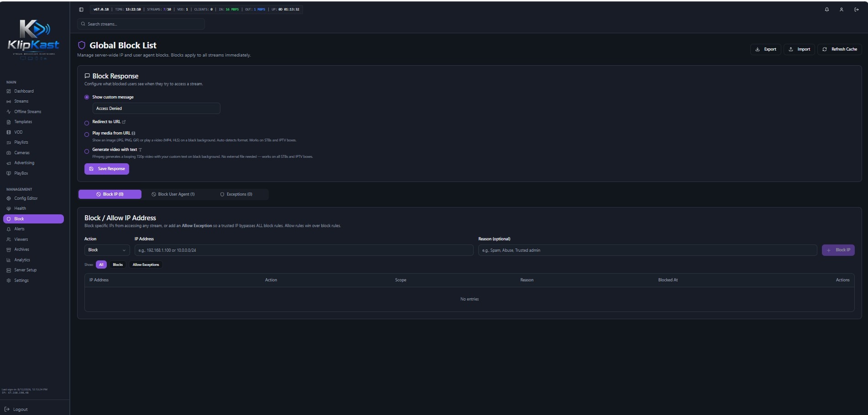Click the Reason optional field
The image size is (868, 415).
pos(648,250)
